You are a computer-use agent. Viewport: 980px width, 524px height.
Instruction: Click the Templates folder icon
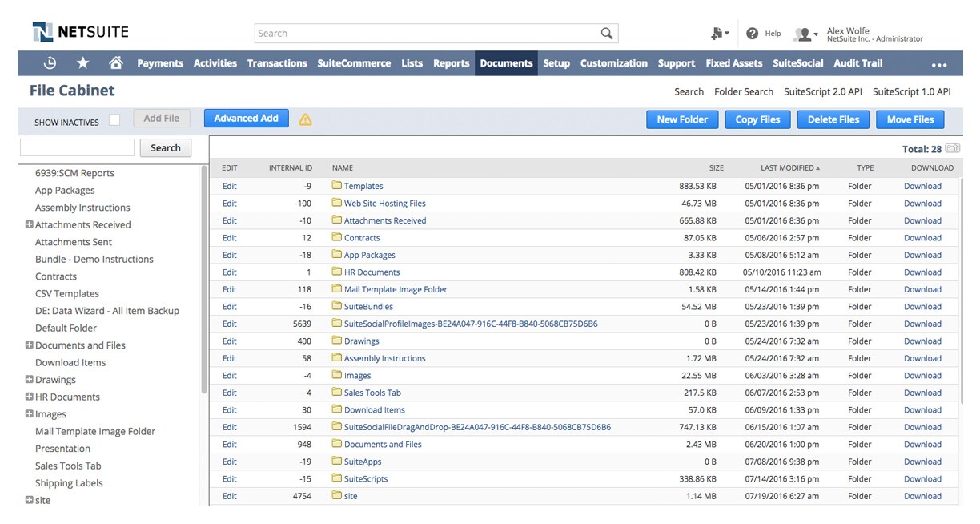pyautogui.click(x=337, y=185)
